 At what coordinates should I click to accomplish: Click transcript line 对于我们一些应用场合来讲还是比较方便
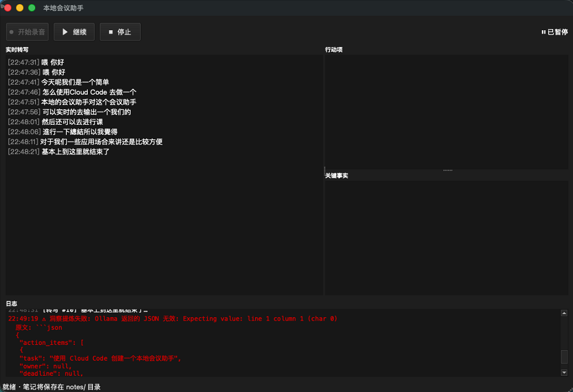point(85,142)
